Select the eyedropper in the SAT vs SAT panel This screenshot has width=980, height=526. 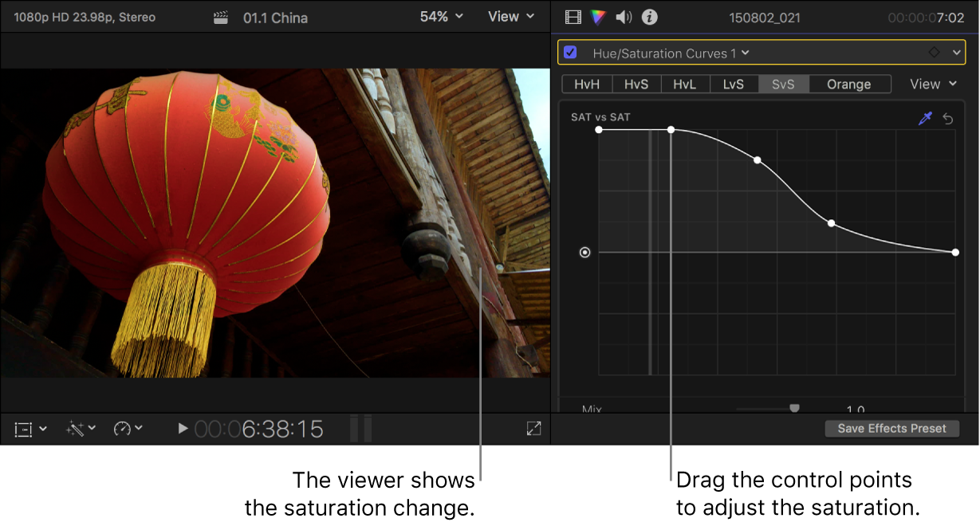(926, 118)
